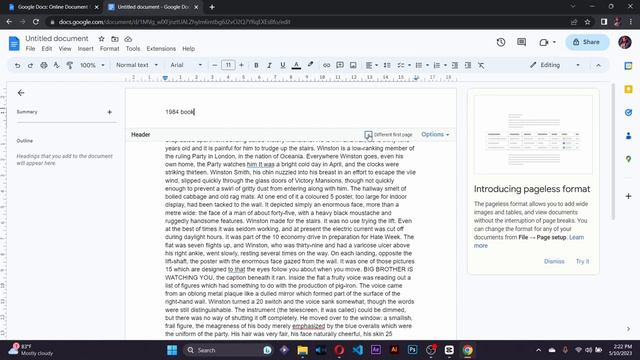Open the highlight color picker
The image size is (640, 360).
click(310, 65)
